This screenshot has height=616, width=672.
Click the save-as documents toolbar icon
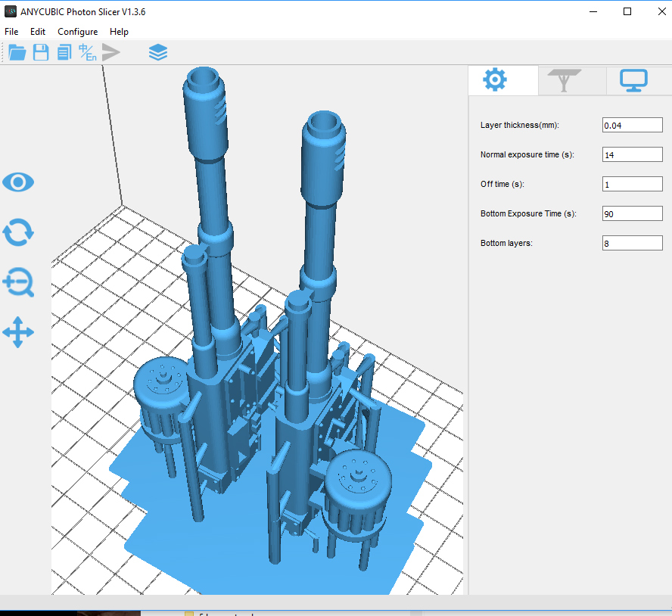coord(64,53)
